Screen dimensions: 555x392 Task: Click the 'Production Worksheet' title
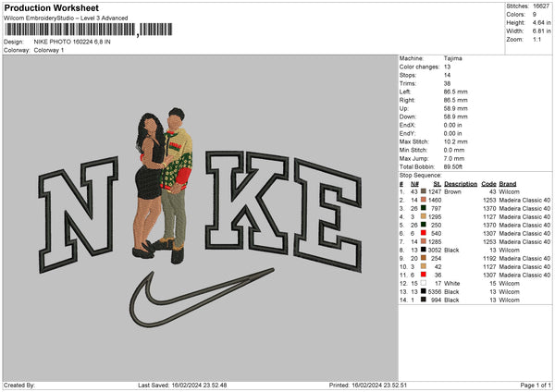click(51, 7)
